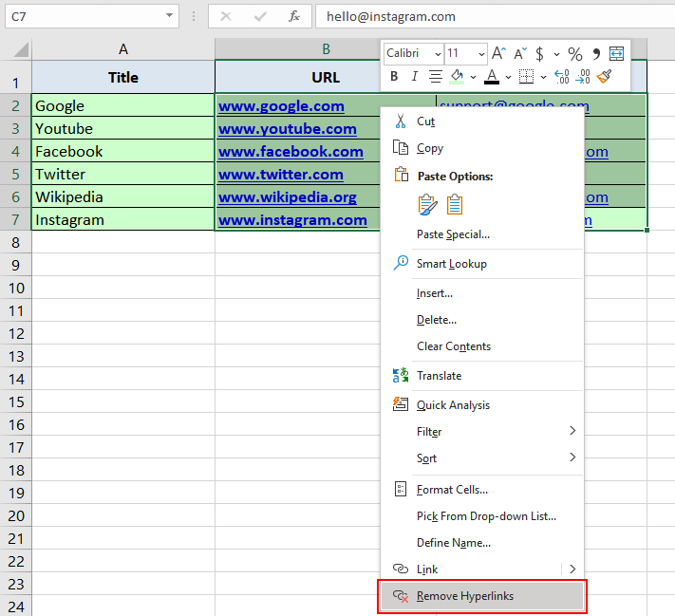675x616 pixels.
Task: Expand Link submenu arrow
Action: click(x=572, y=569)
